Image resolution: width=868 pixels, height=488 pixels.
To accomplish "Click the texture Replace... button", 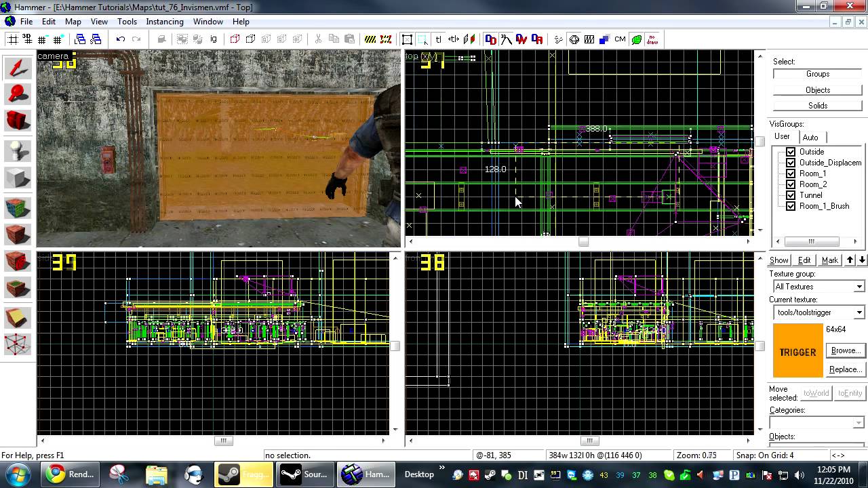I will coord(845,369).
